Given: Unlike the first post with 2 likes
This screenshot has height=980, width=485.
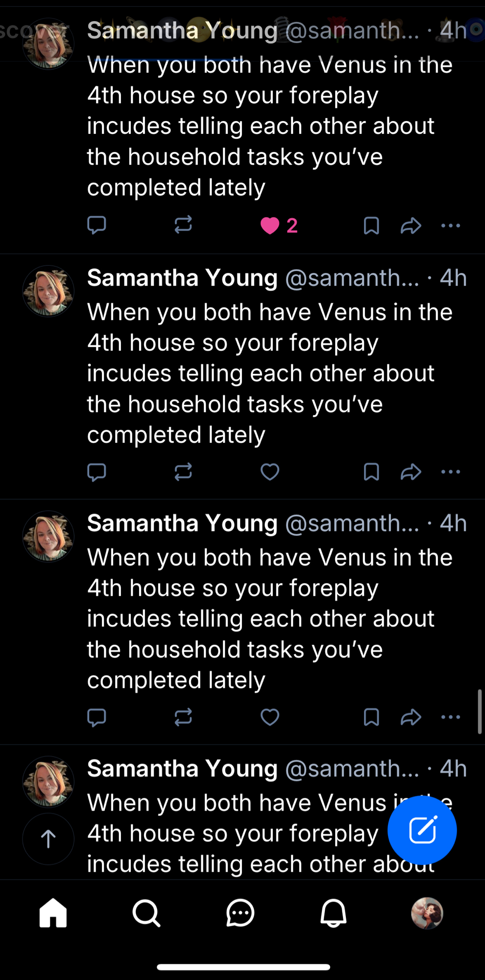Looking at the screenshot, I should 270,225.
